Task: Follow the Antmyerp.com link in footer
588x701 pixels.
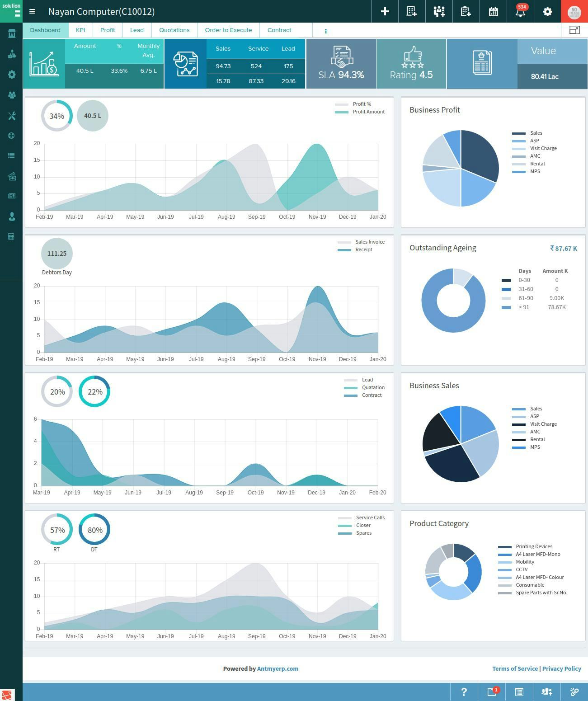Action: (x=278, y=668)
